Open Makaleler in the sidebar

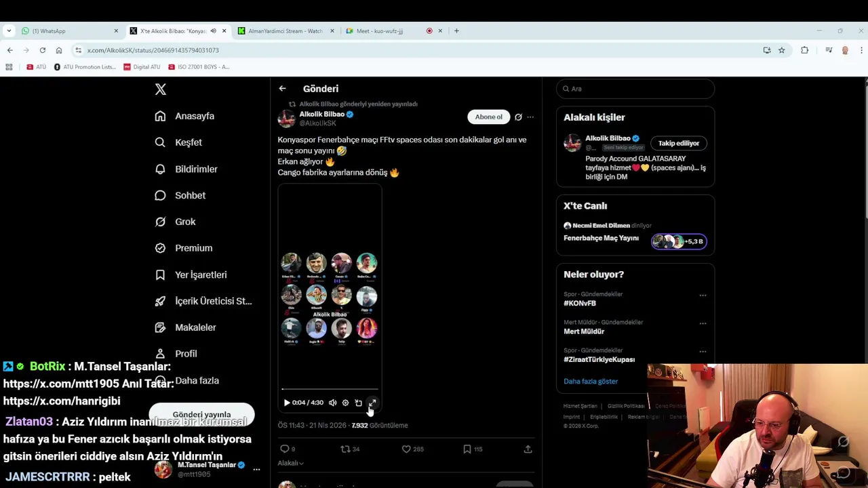pyautogui.click(x=185, y=327)
